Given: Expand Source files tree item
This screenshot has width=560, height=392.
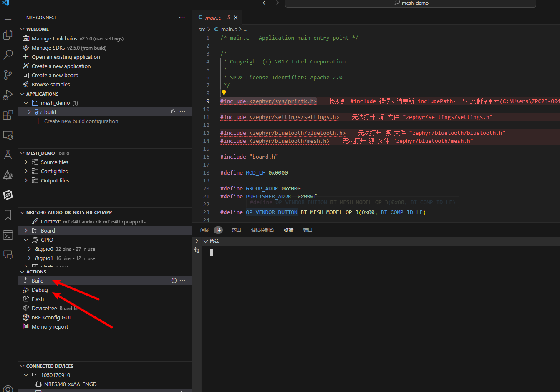Looking at the screenshot, I should point(26,162).
